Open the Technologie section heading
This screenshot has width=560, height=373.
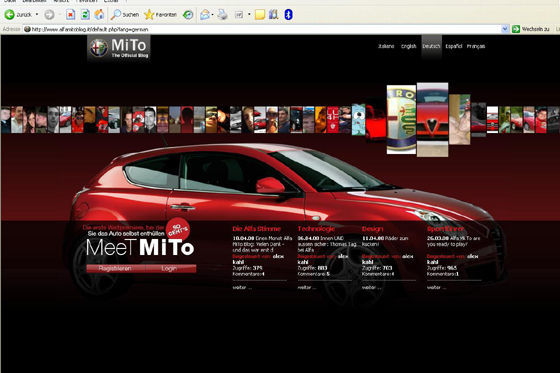[316, 229]
